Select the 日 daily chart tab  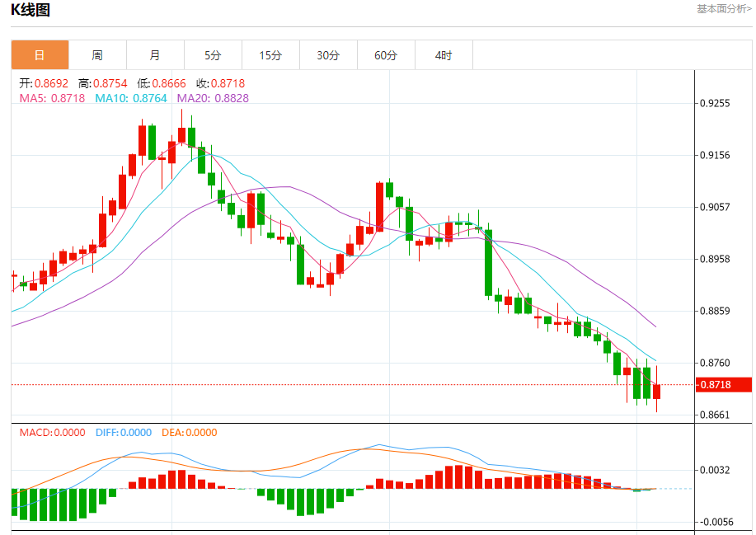(40, 55)
